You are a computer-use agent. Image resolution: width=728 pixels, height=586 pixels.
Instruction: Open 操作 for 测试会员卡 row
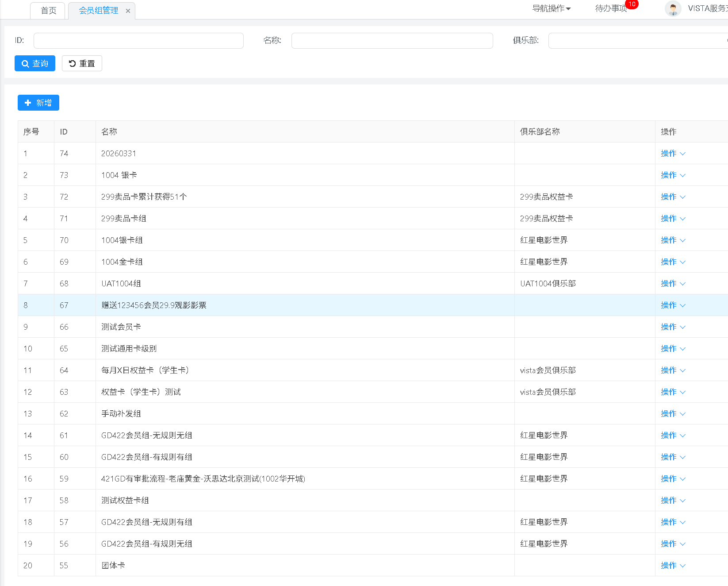coord(673,327)
